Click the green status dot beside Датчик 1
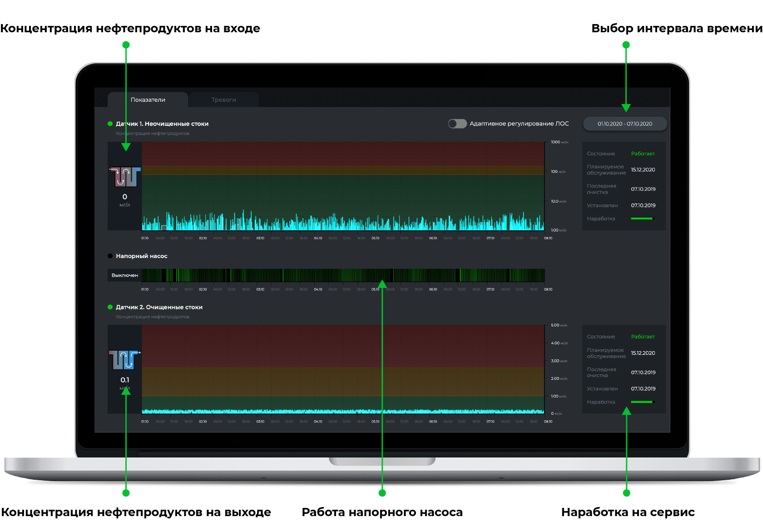Viewport: 763px width, 532px height. [x=110, y=124]
